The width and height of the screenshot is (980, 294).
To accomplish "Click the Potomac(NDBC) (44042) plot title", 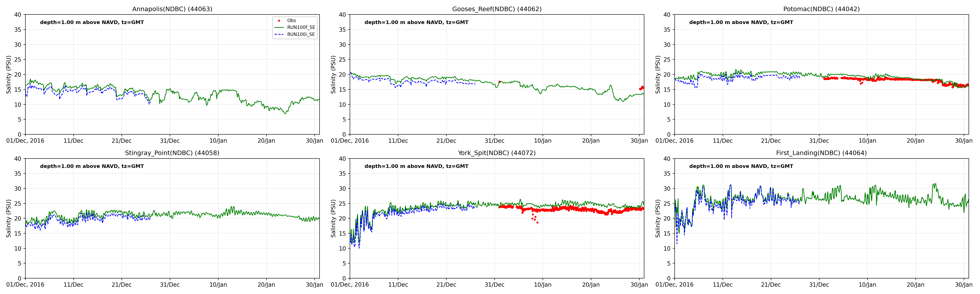I will (821, 9).
